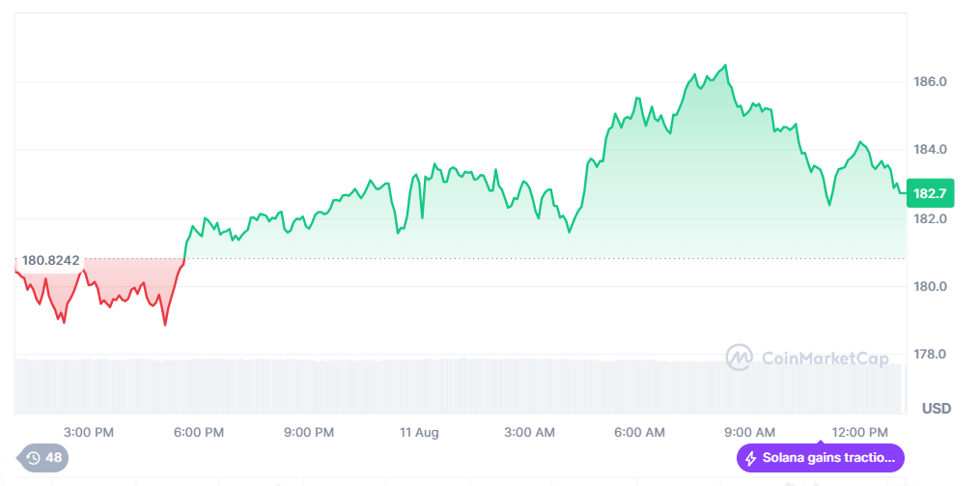
Task: Click the 9:00 PM time axis label
Action: pos(309,432)
